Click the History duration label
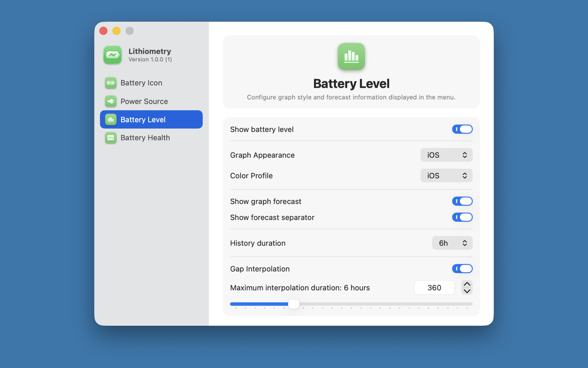The height and width of the screenshot is (368, 588). click(258, 243)
